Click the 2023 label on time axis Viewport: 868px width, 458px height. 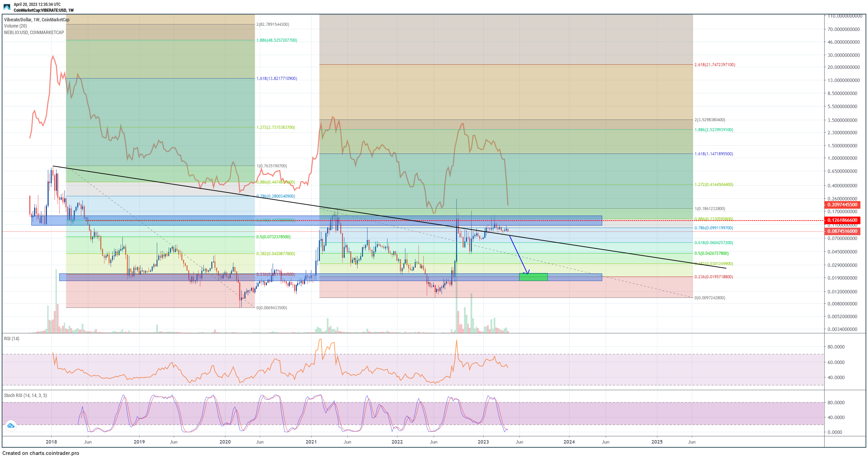coord(483,442)
